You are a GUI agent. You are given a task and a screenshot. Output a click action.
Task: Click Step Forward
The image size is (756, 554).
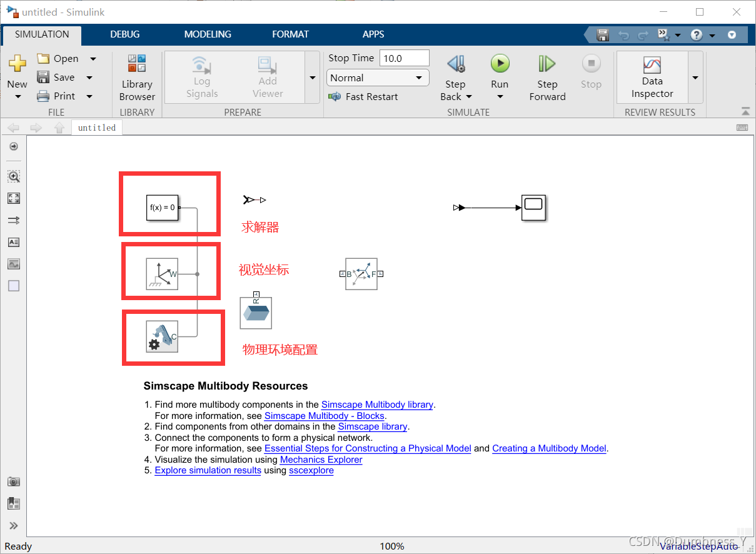547,78
